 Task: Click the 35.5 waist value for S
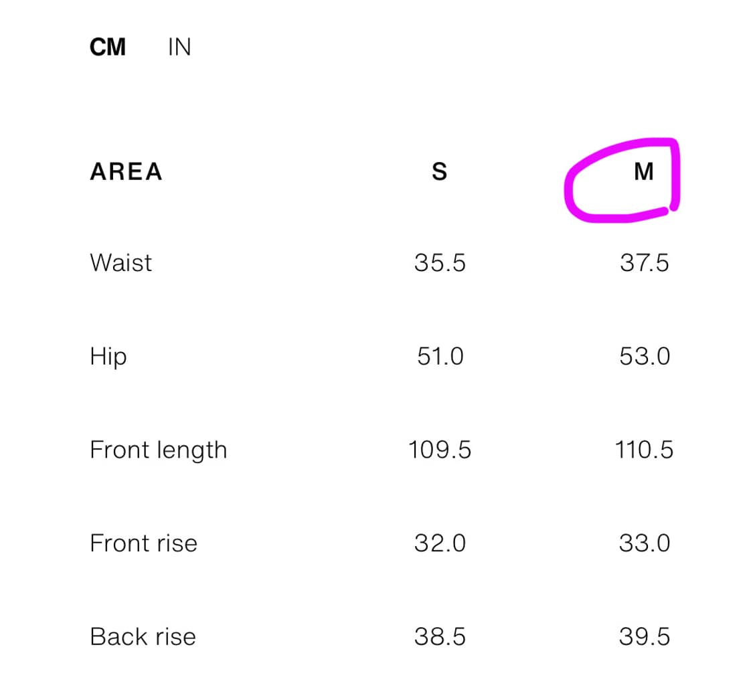tap(440, 262)
